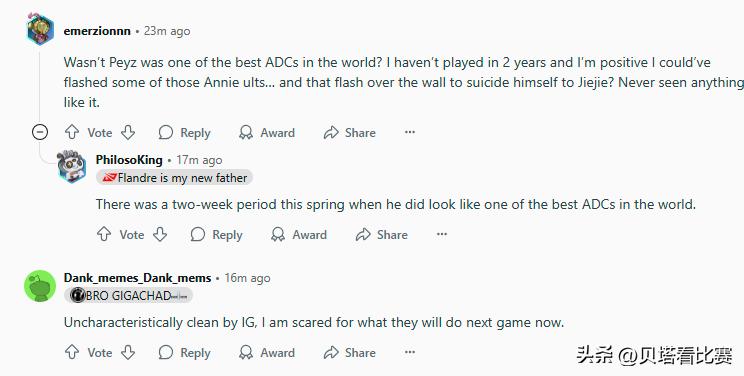Downvote PhilosoKing's reply
This screenshot has height=376, width=744.
pos(160,234)
